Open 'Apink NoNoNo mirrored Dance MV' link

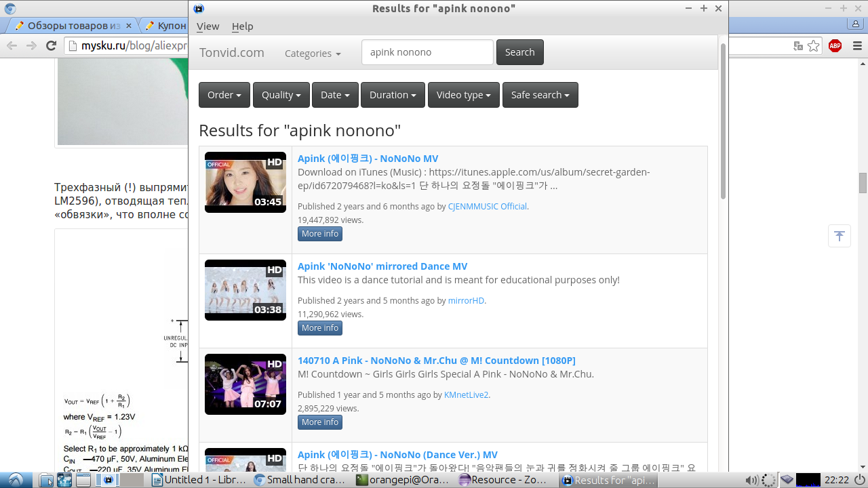pyautogui.click(x=382, y=266)
